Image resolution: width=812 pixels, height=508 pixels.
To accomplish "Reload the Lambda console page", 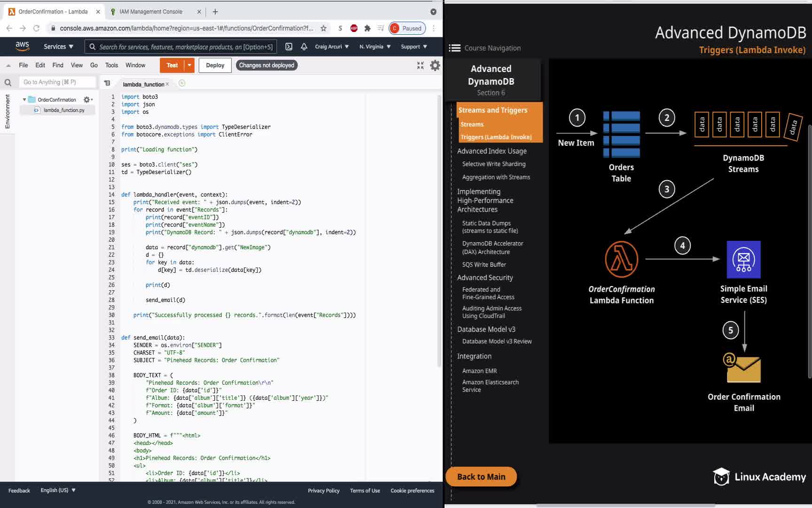I will coord(36,28).
